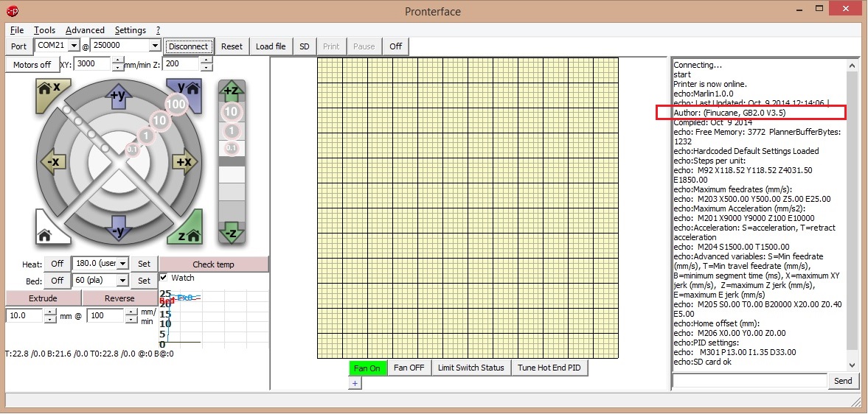The image size is (868, 414).
Task: Open the Tools menu
Action: (x=44, y=30)
